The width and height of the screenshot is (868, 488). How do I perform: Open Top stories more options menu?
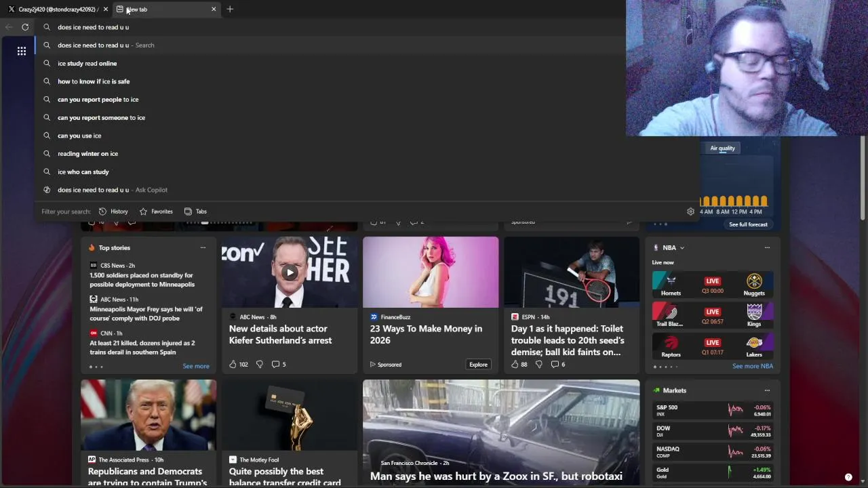(x=203, y=247)
